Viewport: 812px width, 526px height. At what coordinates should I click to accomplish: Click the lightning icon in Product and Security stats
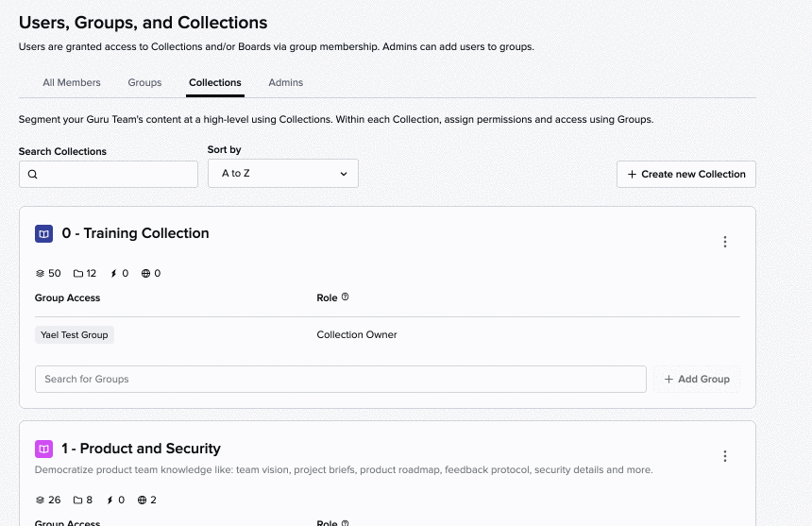[110, 501]
